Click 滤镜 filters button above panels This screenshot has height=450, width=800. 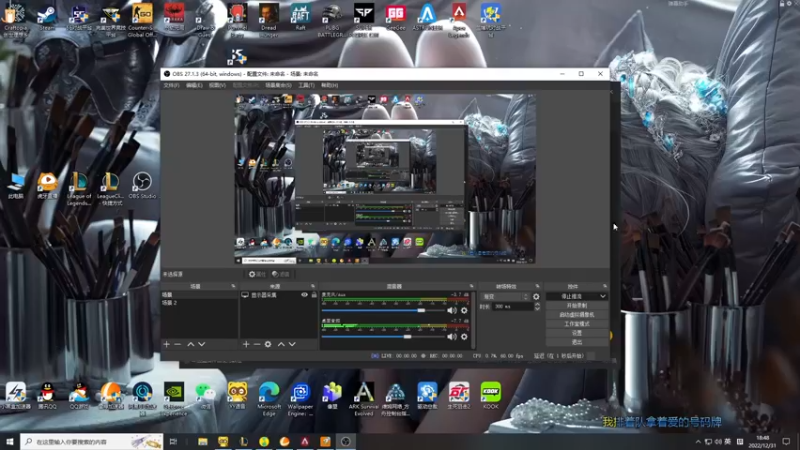tap(281, 274)
